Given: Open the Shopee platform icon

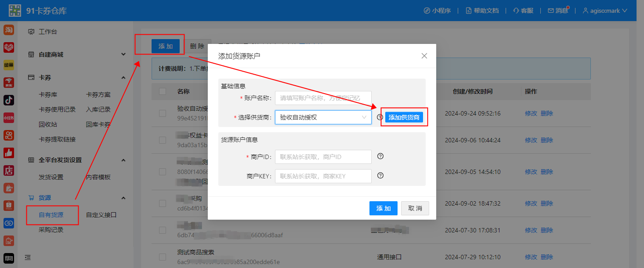Looking at the screenshot, I should click(x=9, y=205).
